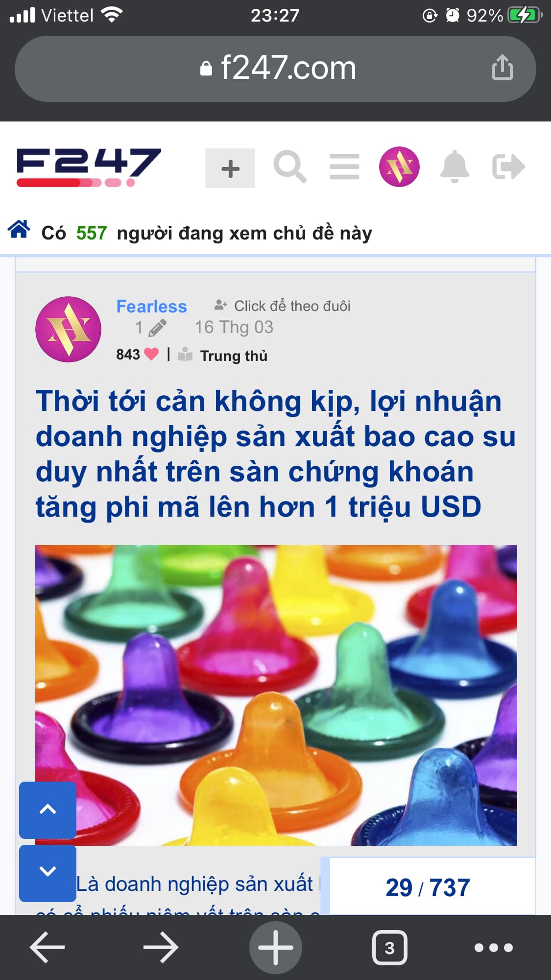This screenshot has width=551, height=980.
Task: Like the post with heart icon
Action: [x=151, y=354]
